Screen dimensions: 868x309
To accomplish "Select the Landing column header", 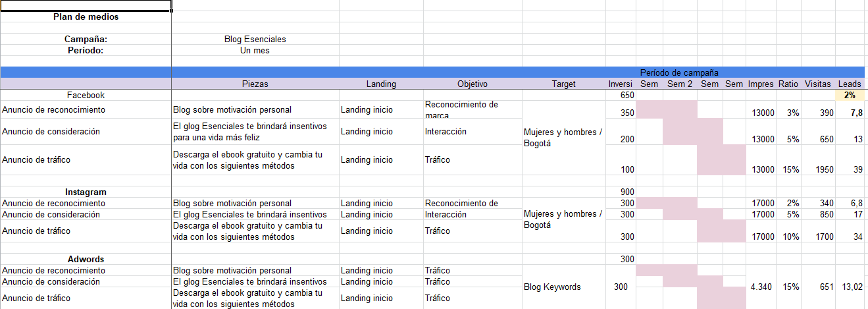I will [381, 84].
